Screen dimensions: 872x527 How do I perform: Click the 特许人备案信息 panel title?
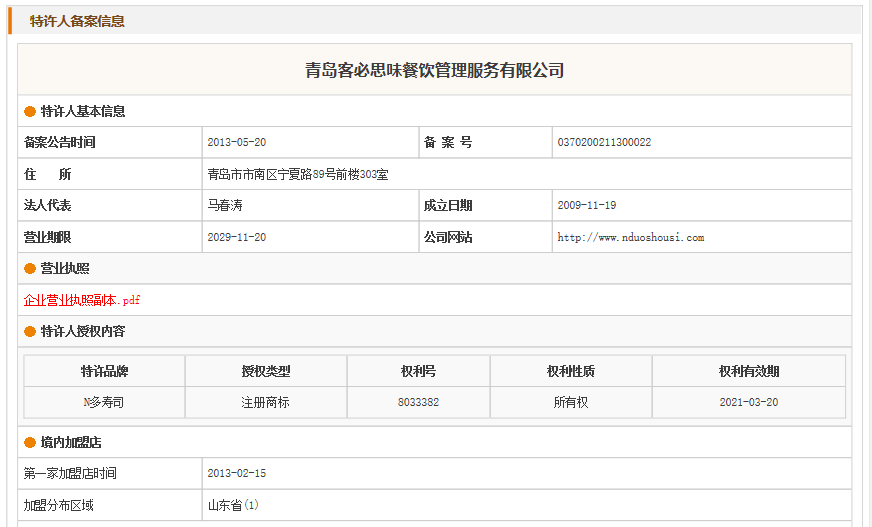tap(77, 21)
